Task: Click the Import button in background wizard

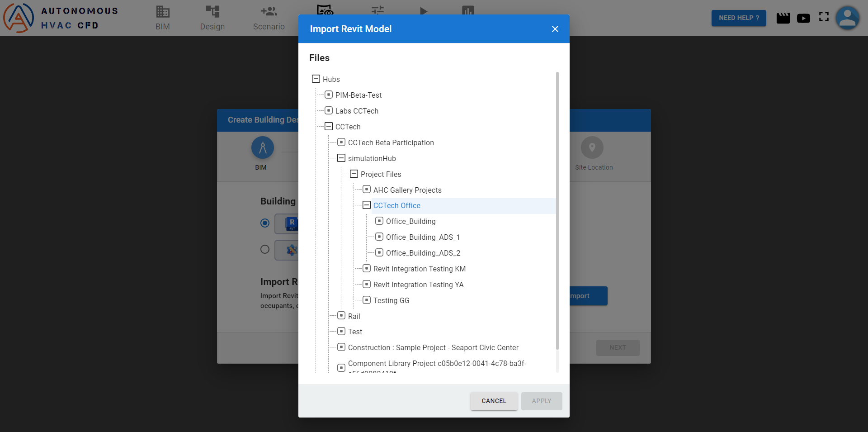Action: point(588,296)
